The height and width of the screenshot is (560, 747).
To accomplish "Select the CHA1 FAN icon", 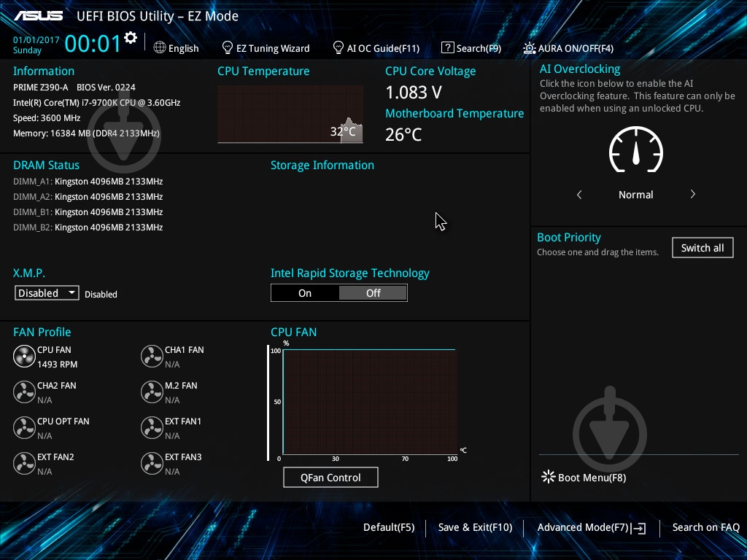I will tap(152, 356).
